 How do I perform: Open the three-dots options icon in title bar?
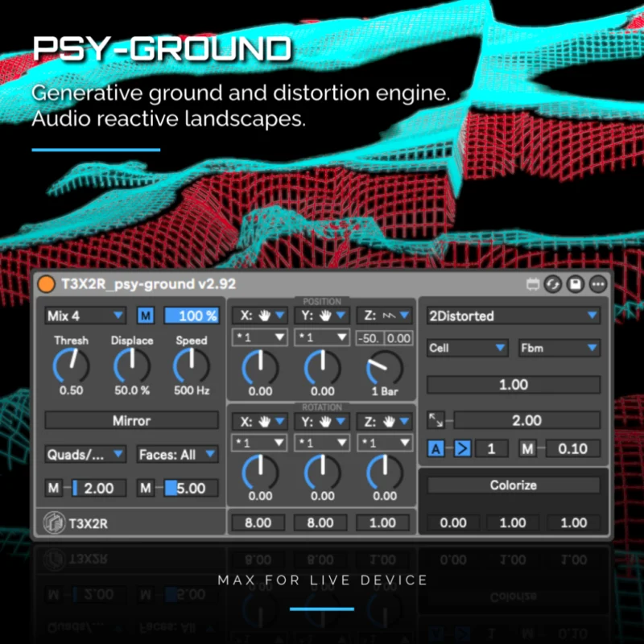tap(598, 284)
